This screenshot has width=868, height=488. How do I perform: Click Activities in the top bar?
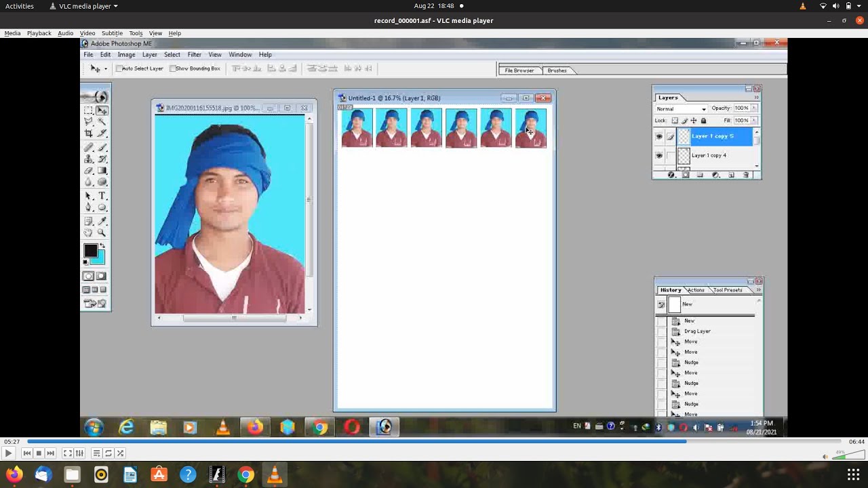(x=20, y=6)
